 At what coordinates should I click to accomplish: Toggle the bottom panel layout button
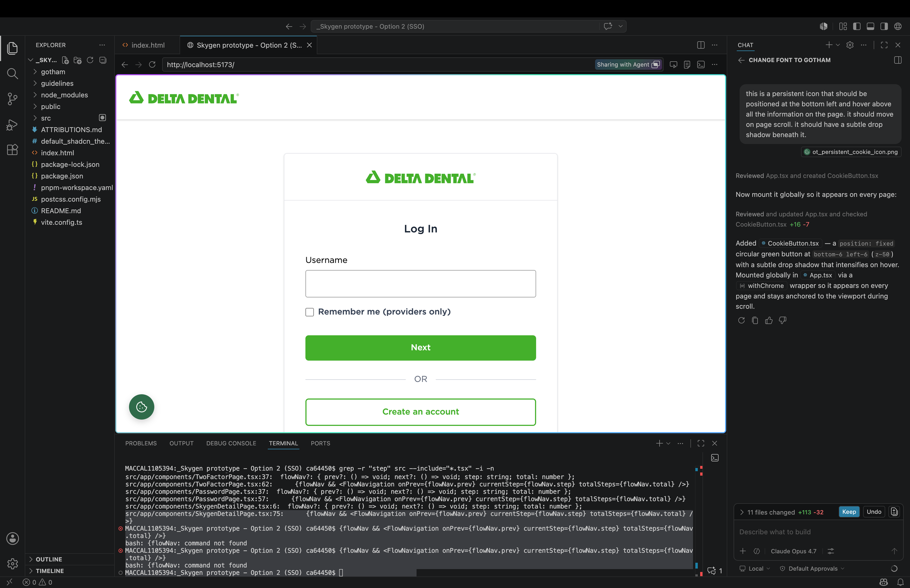click(x=870, y=26)
